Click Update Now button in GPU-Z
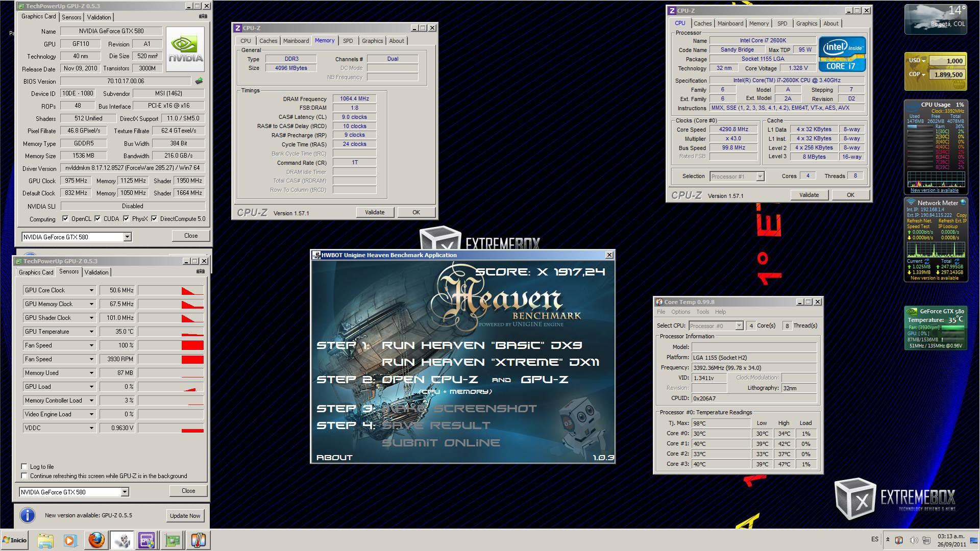 click(185, 516)
